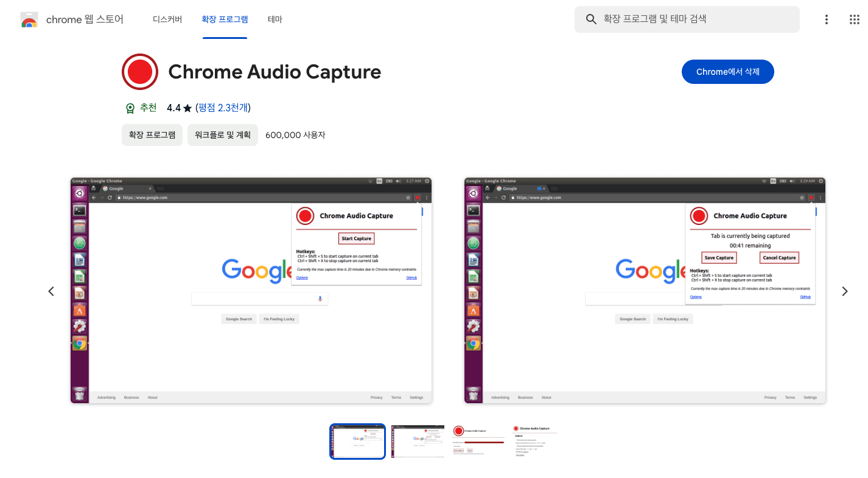Click the 추천 featured badge icon

(x=130, y=108)
